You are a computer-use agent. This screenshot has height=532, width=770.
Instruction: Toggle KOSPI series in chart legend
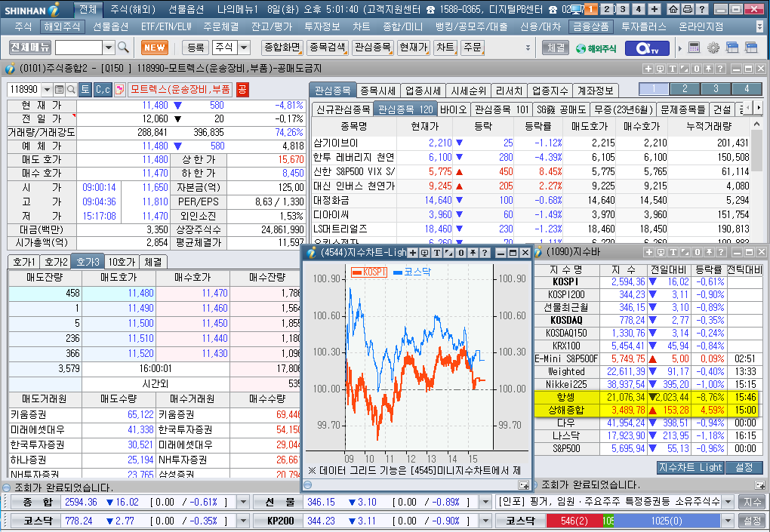[x=369, y=272]
